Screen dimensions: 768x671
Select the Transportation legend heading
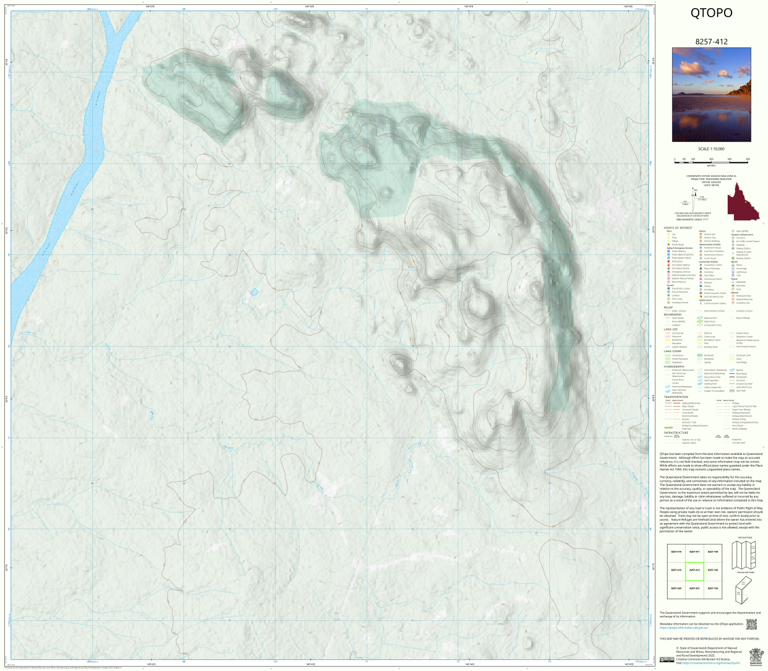(676, 397)
